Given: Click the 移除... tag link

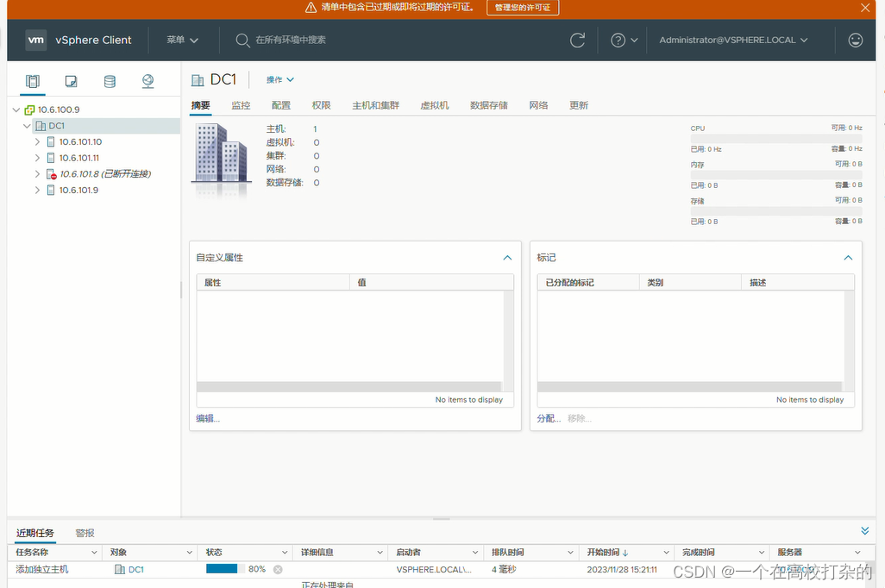Looking at the screenshot, I should [580, 419].
